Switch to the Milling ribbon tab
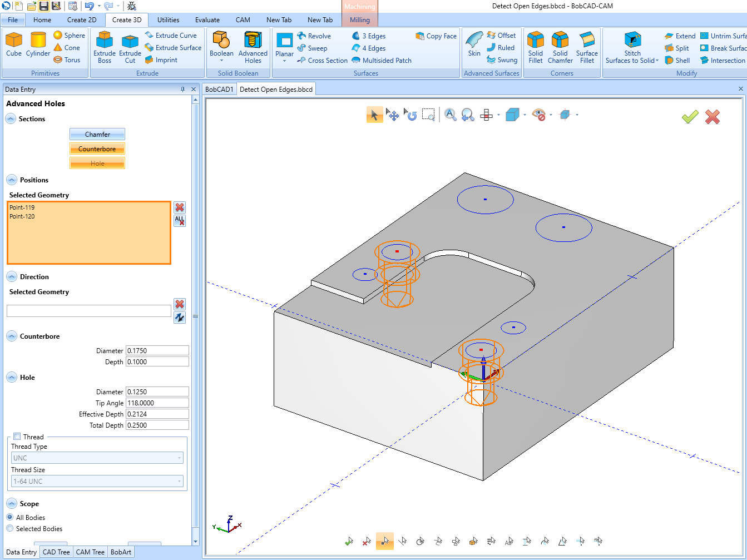The height and width of the screenshot is (560, 747). pos(359,19)
